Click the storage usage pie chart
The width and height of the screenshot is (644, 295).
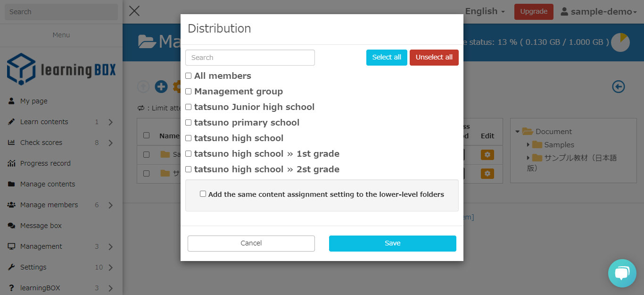tap(620, 42)
